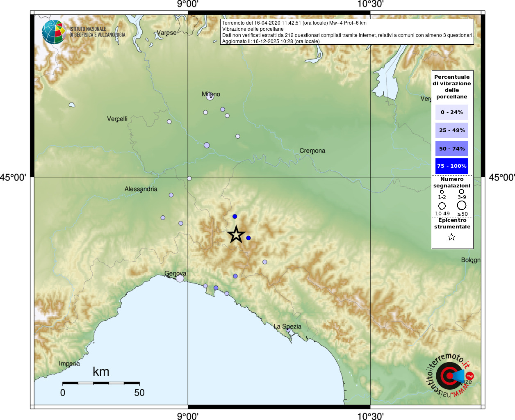Image resolution: width=515 pixels, height=420 pixels.
Task: Select the 3-9 reports circle in legend
Action: (462, 192)
